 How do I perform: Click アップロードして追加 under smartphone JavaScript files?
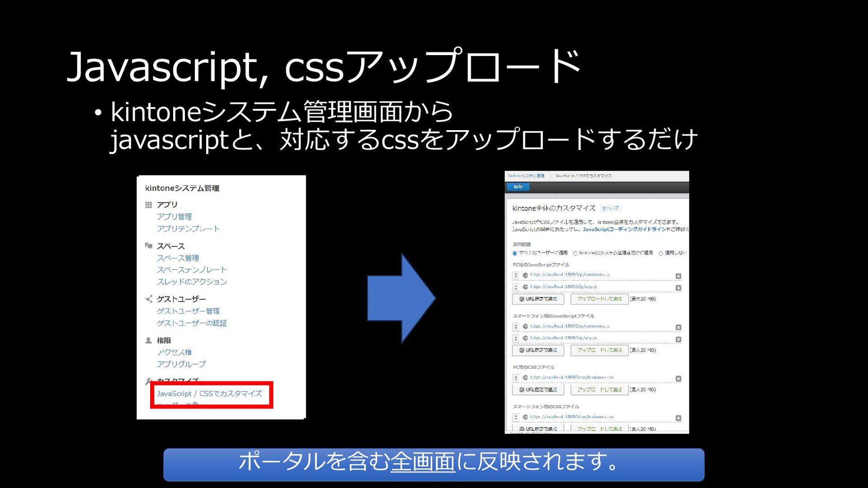pos(599,350)
